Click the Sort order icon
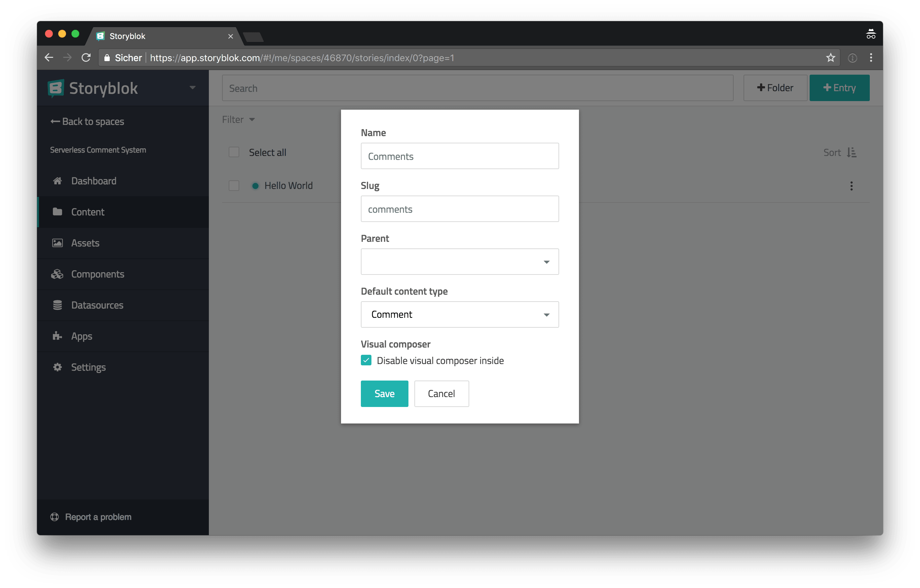The height and width of the screenshot is (588, 920). [x=852, y=153]
